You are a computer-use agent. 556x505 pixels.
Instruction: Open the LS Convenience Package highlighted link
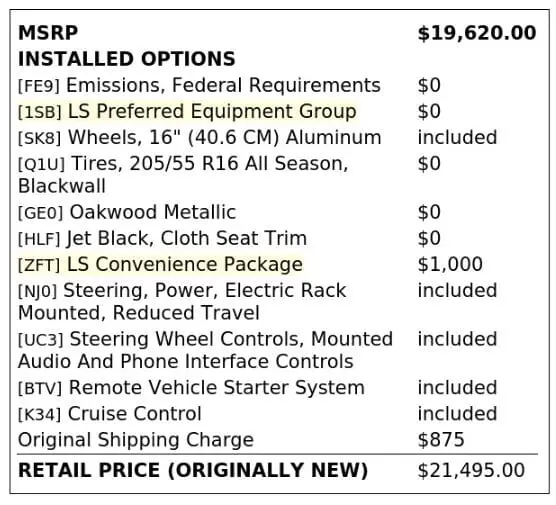[185, 265]
